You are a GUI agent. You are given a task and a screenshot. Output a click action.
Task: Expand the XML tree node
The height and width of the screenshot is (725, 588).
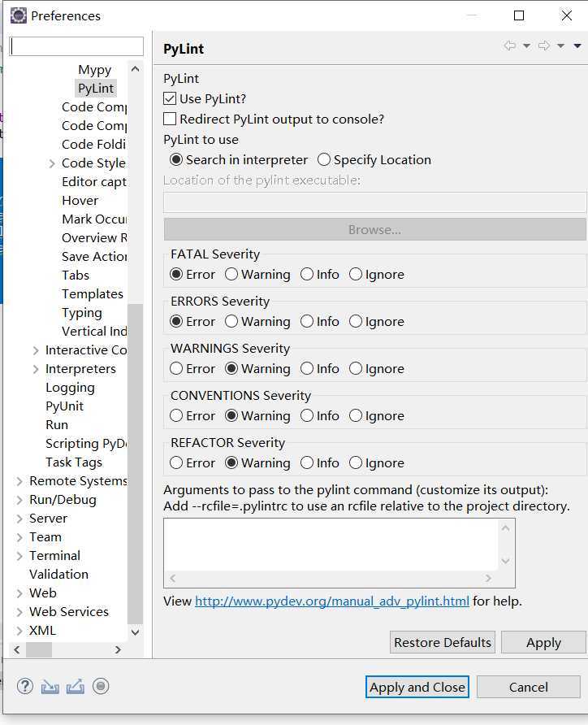19,632
